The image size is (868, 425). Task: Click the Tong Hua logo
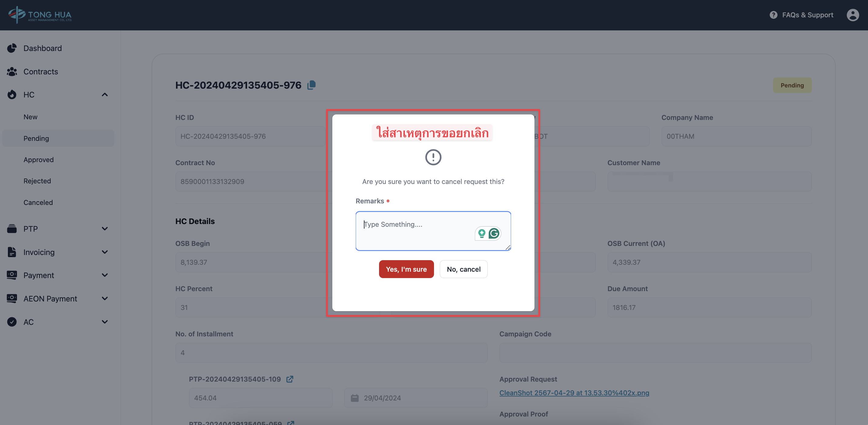point(40,15)
